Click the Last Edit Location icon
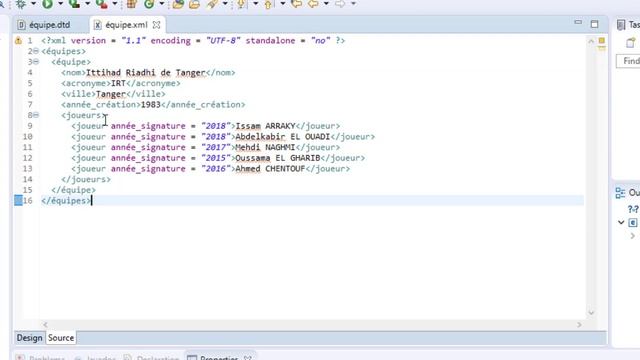Screen dimensions: 640x360 click(297, 4)
